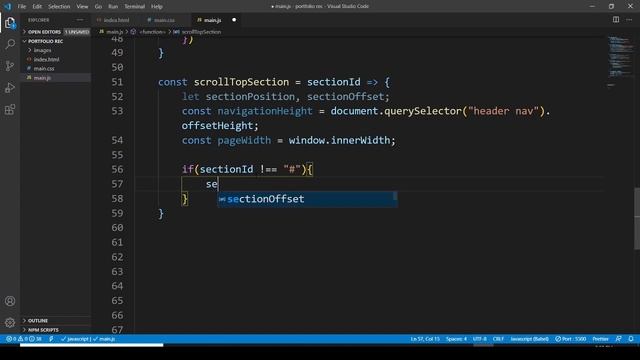Open the Edit menu
640x360 pixels.
point(37,7)
